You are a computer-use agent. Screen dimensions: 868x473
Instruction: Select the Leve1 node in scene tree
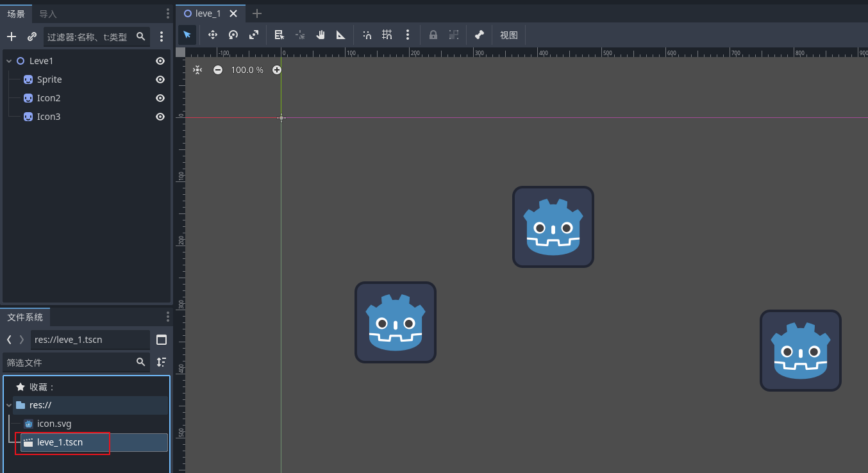click(x=42, y=61)
